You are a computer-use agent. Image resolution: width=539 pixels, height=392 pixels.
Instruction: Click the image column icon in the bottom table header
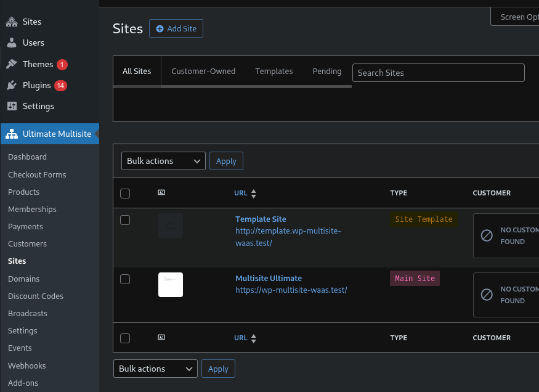tap(161, 337)
